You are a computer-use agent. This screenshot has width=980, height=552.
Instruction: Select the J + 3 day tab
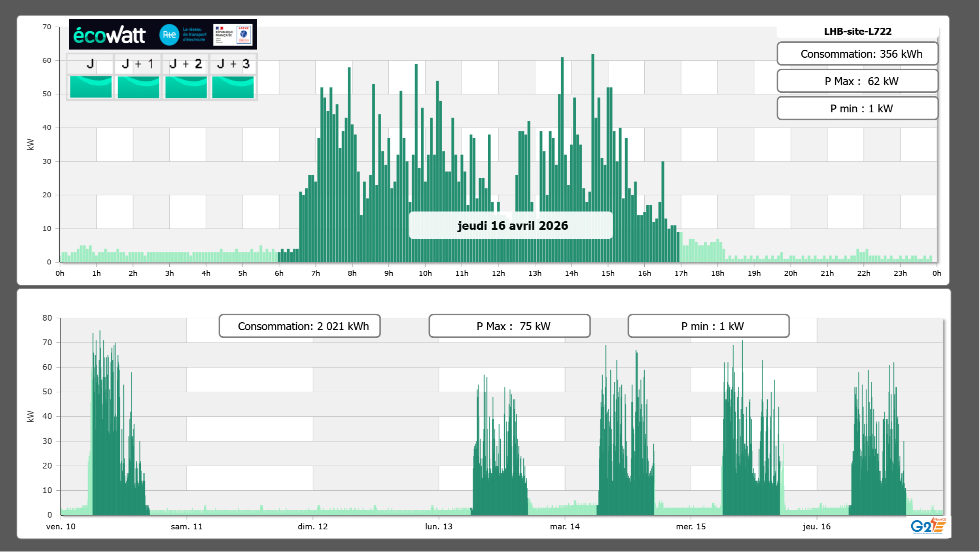pos(233,64)
